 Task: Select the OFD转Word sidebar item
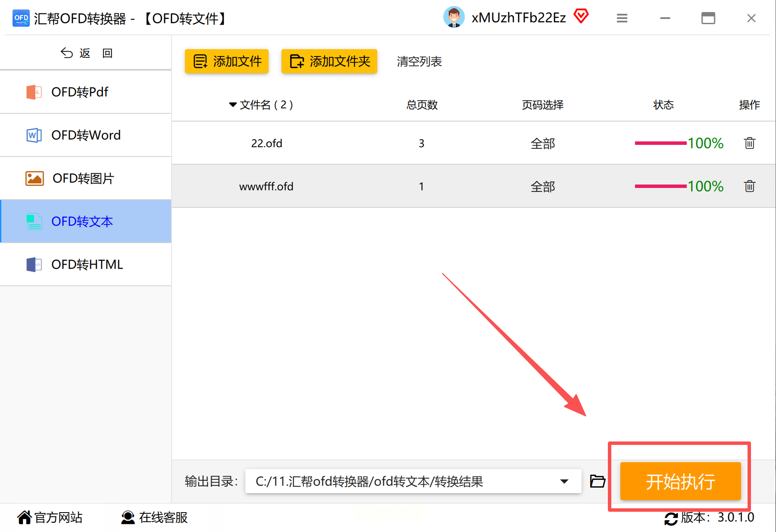86,135
